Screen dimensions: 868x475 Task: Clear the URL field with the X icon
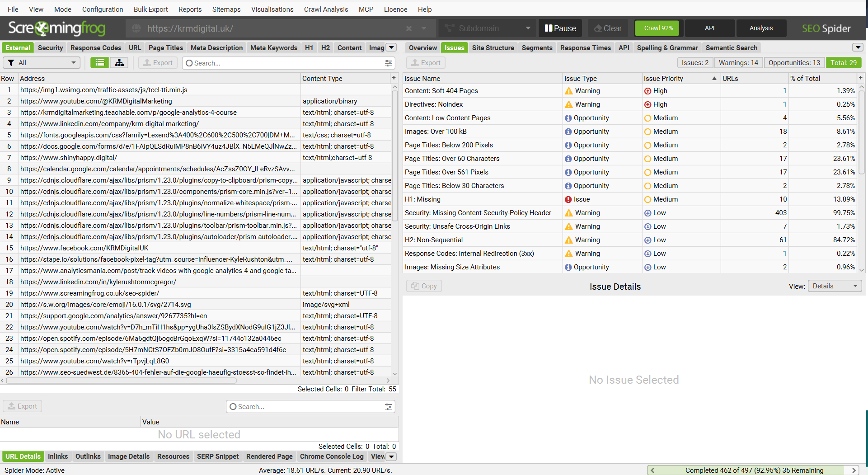coord(409,28)
